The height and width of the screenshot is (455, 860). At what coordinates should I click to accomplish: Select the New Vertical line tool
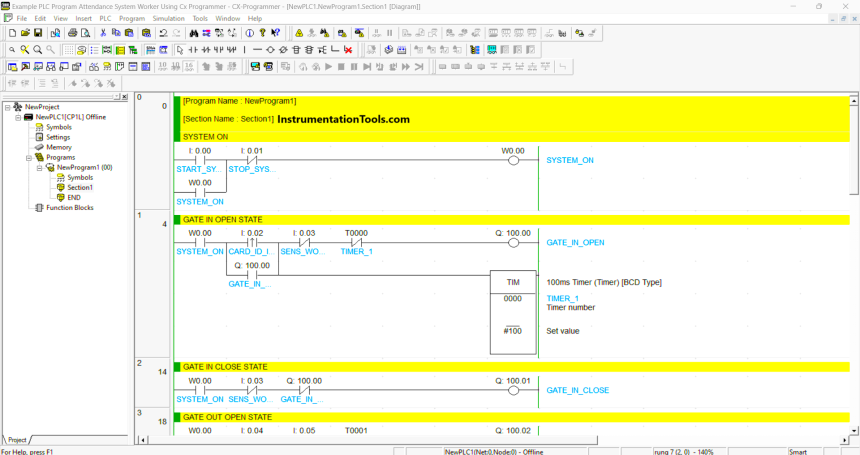[x=245, y=50]
